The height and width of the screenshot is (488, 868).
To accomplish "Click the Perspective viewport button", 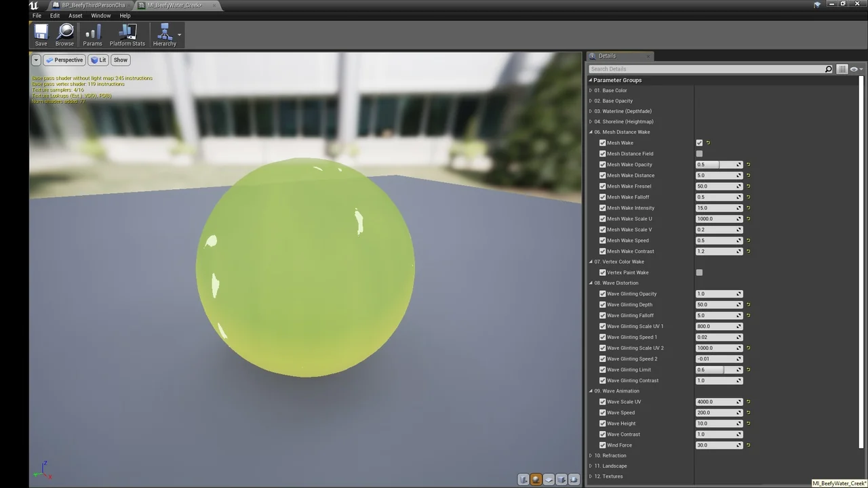I will [x=64, y=60].
